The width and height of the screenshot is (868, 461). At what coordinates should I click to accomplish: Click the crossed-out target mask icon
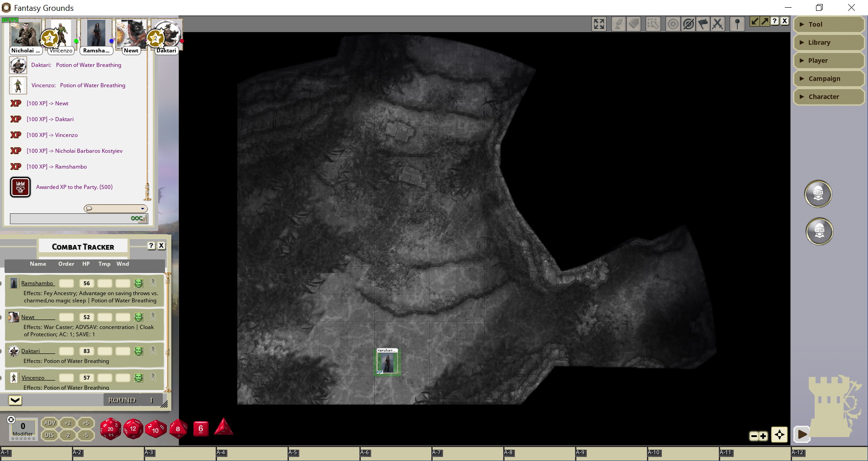(x=688, y=24)
